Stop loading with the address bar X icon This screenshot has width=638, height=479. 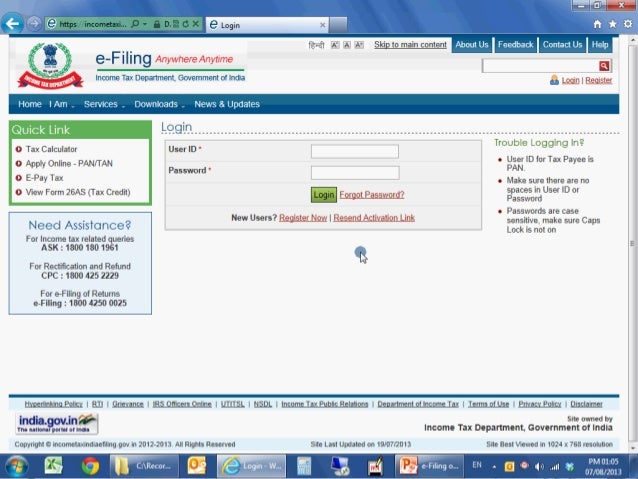196,24
